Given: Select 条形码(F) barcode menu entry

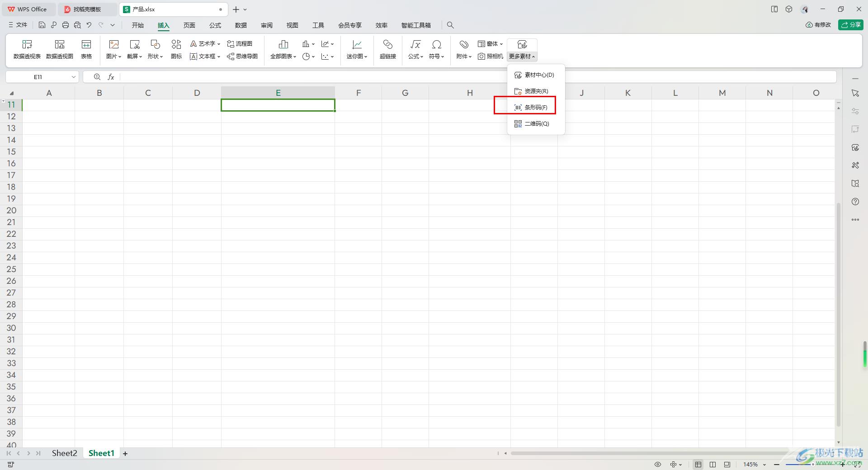Looking at the screenshot, I should pyautogui.click(x=536, y=108).
